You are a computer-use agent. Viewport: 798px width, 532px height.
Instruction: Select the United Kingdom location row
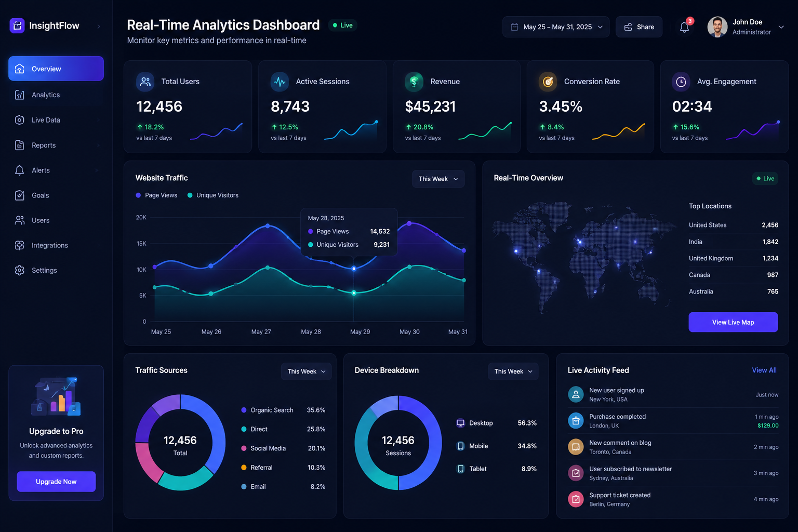(734, 258)
